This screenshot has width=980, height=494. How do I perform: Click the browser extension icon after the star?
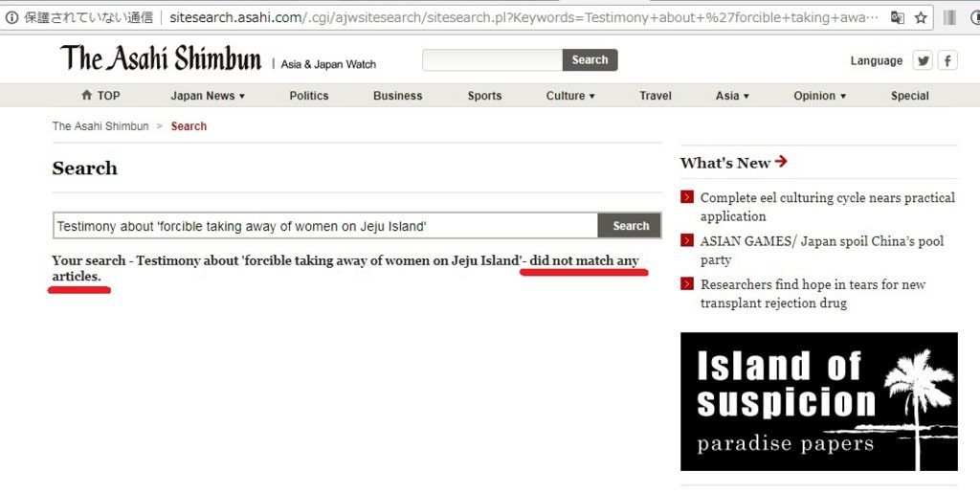949,17
